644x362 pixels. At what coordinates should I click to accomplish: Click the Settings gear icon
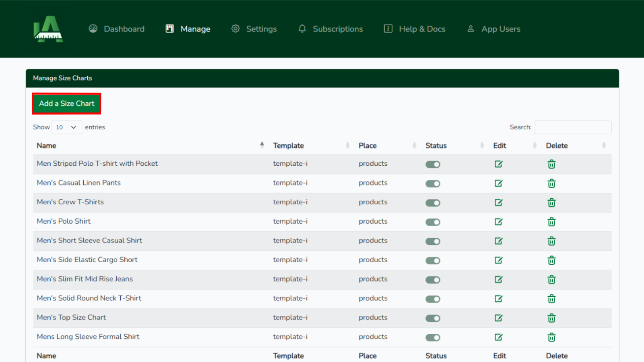235,29
